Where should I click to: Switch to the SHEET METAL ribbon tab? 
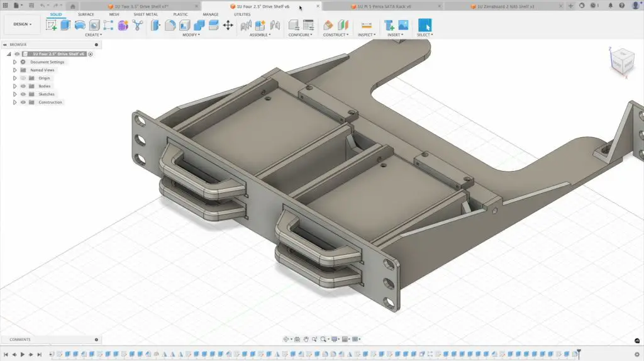click(146, 14)
